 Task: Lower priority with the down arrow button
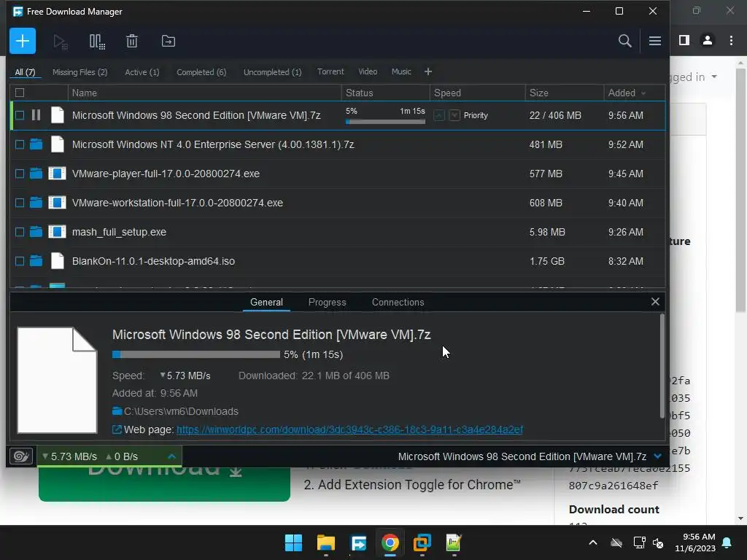[x=454, y=115]
